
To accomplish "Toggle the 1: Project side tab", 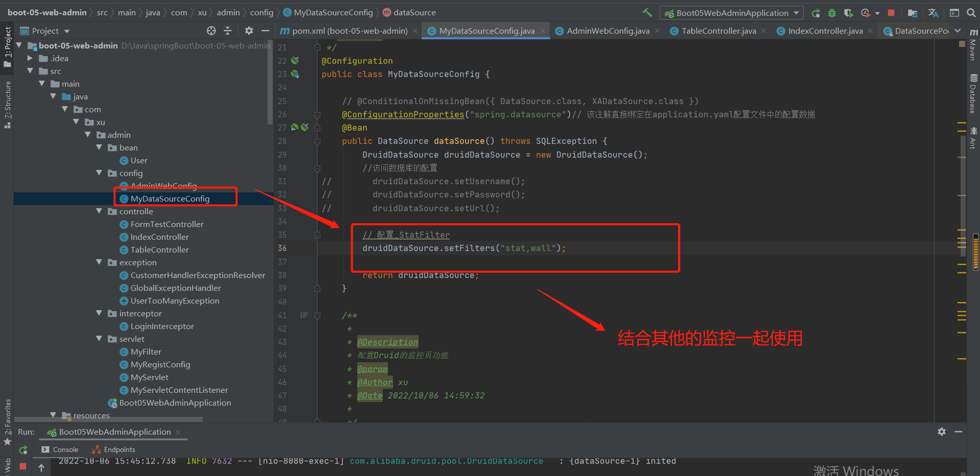I will pos(7,47).
